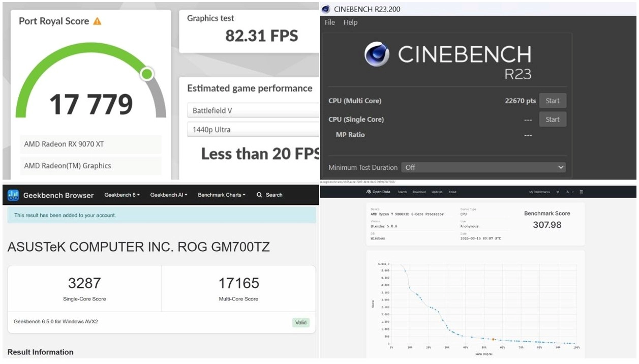Expand the Geekbench 6 dropdown menu
Screen dimensions: 639x364
[122, 195]
